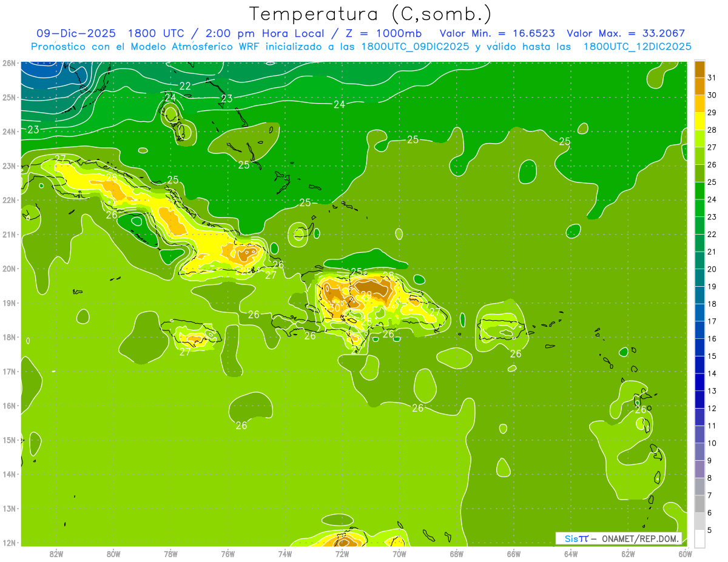Click the "1800 UTC" time text in header
728x562 pixels.
point(156,33)
